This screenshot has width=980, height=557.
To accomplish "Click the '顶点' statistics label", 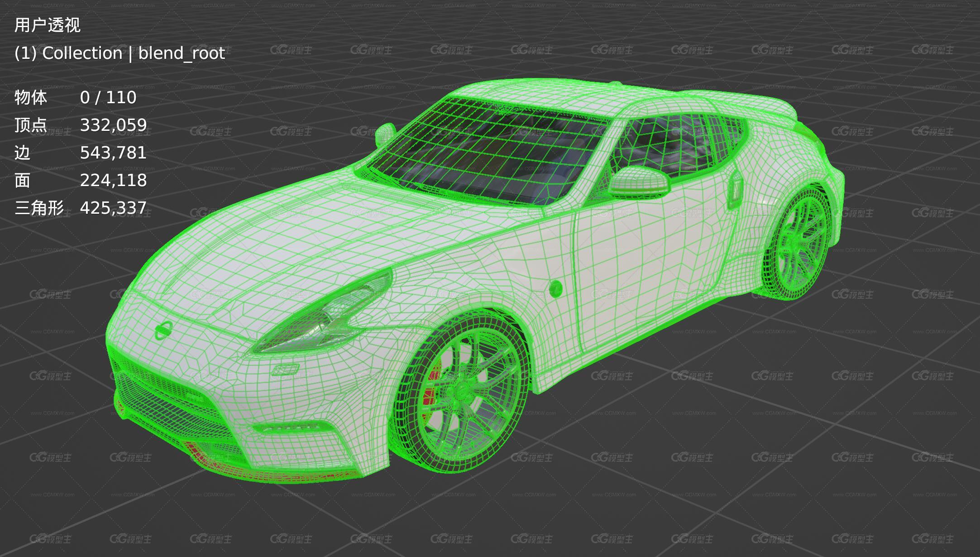I will pyautogui.click(x=30, y=125).
